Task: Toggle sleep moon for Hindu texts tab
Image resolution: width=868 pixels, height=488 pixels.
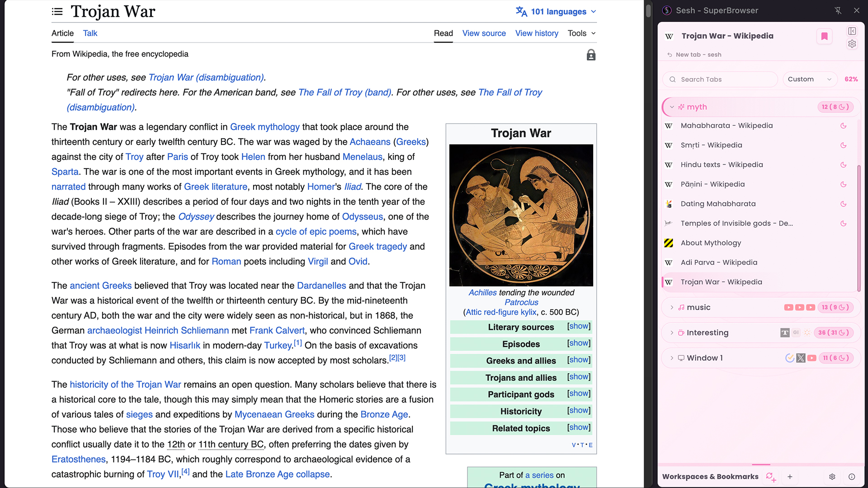Action: coord(843,165)
